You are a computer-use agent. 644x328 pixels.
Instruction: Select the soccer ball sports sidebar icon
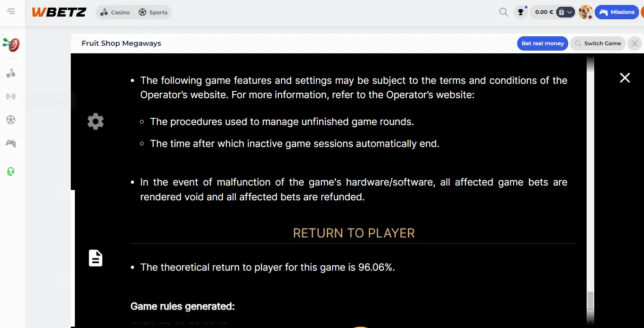point(11,120)
